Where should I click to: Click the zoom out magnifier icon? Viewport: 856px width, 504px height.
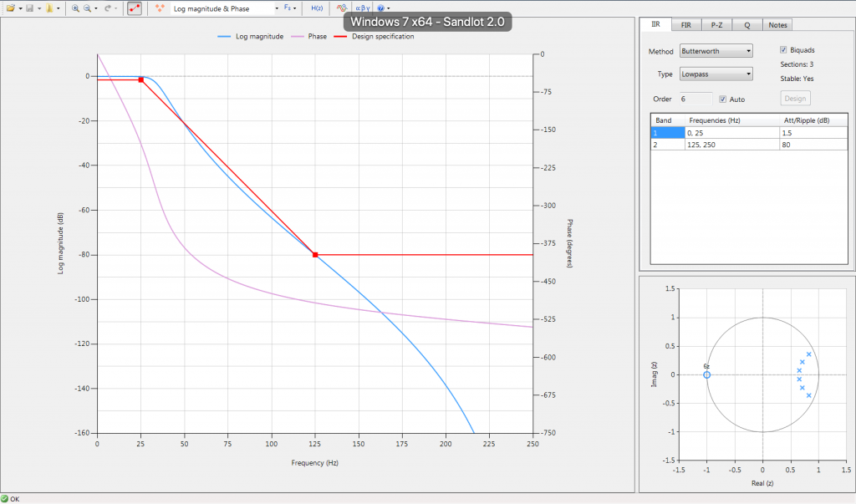tap(88, 8)
